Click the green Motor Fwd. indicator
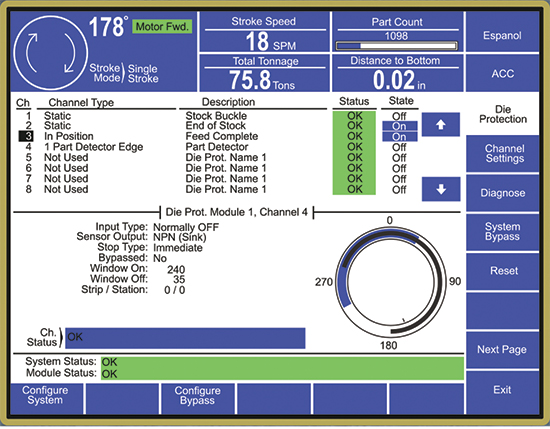This screenshot has height=429, width=550. click(162, 26)
